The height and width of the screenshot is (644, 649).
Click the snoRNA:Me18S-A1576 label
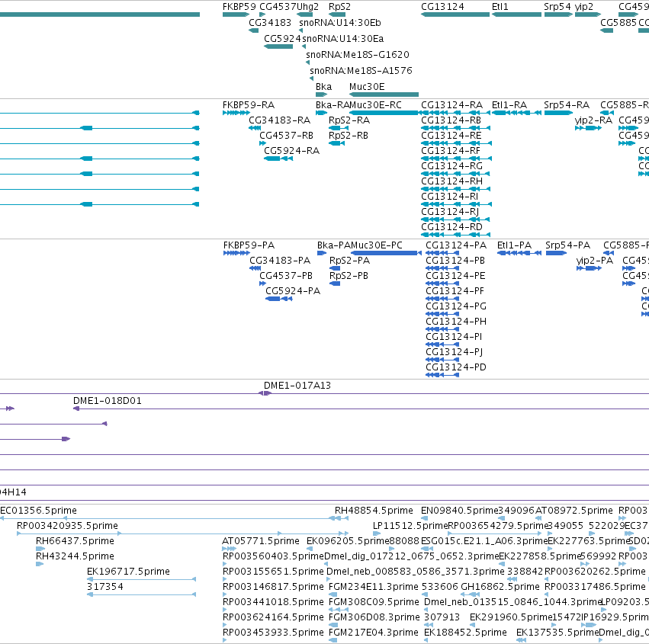(x=361, y=71)
